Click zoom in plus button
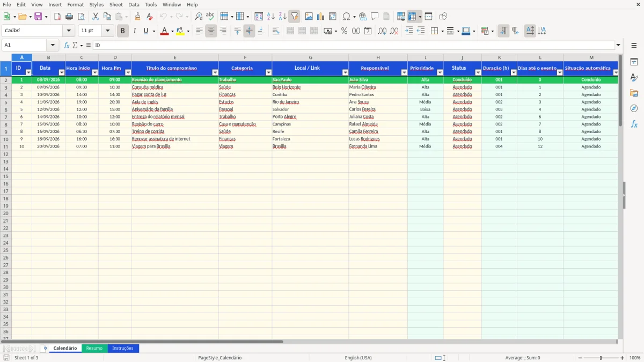 623,358
